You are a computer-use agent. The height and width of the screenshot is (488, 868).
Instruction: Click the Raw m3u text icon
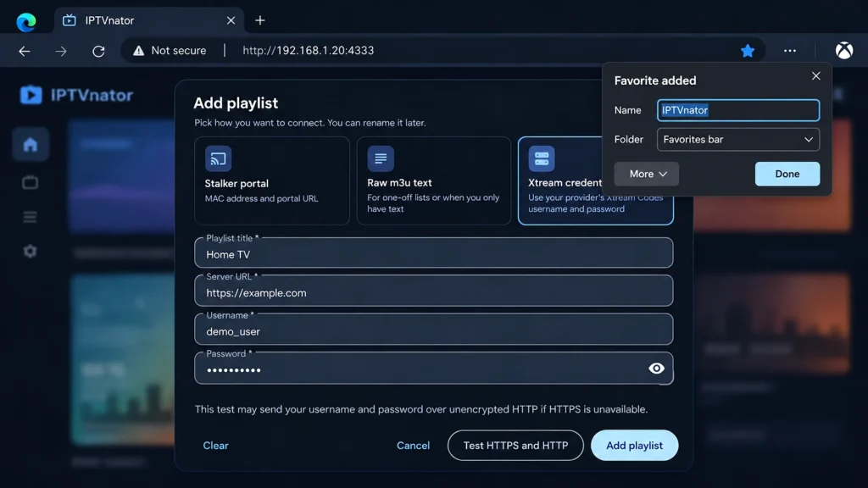[381, 158]
